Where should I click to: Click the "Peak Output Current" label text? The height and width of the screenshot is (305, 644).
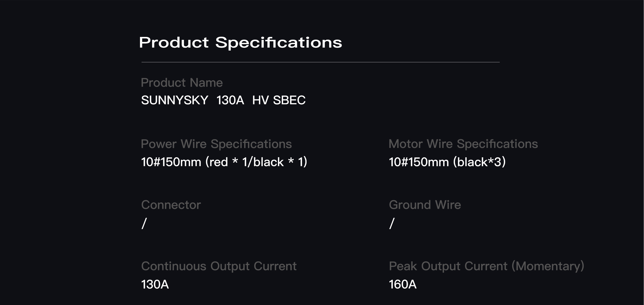tap(448, 266)
